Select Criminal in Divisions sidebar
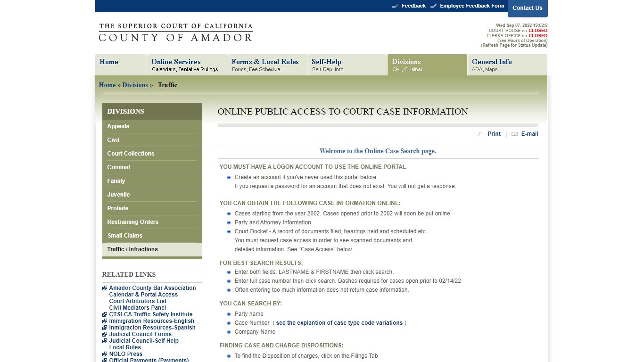The height and width of the screenshot is (362, 644). click(152, 167)
